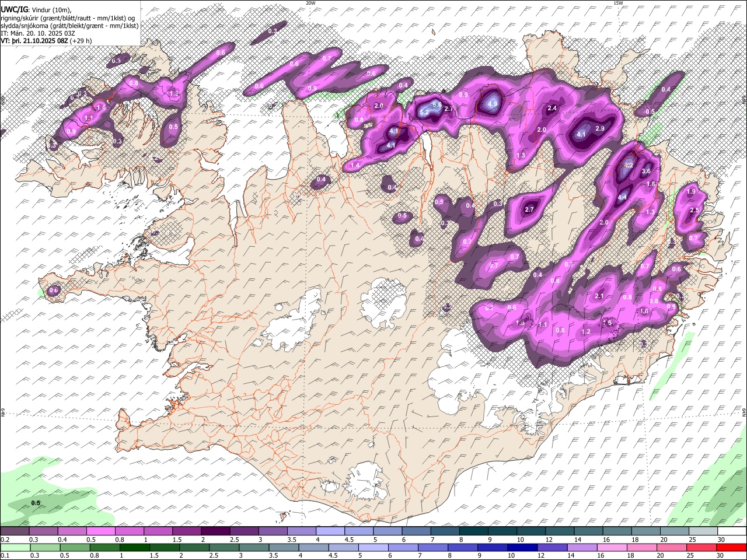Click the white 30 mm snow legend swatch
The width and height of the screenshot is (747, 560).
pos(731,531)
